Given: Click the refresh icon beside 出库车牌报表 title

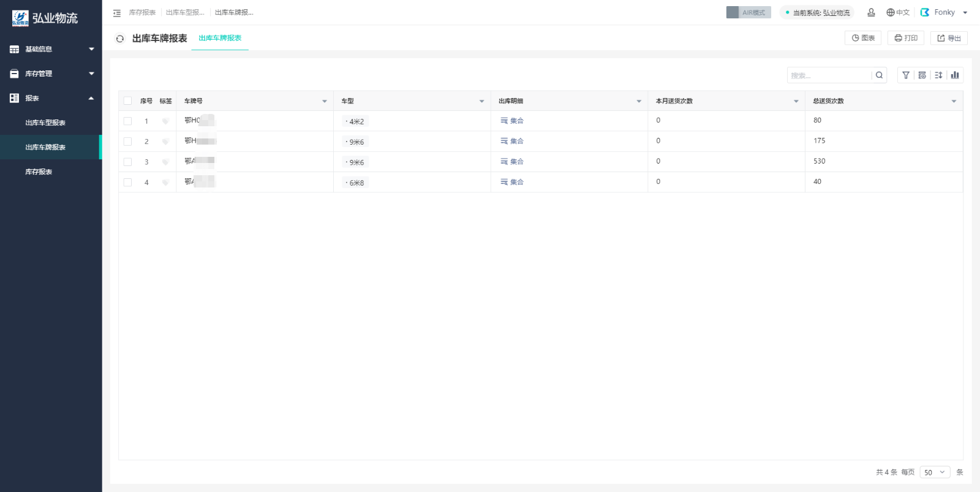Looking at the screenshot, I should 120,39.
